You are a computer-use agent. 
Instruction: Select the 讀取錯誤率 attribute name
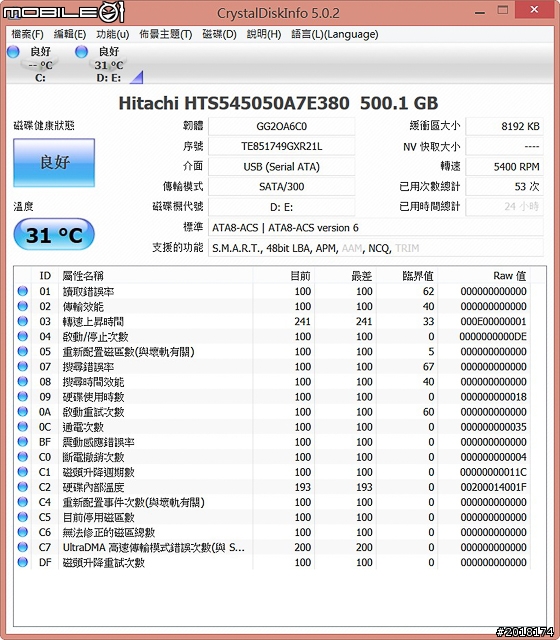point(88,291)
